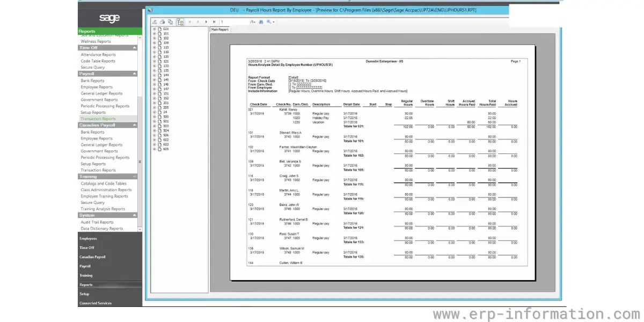Select page icon of tree node 115
This screenshot has width=644, height=322.
click(x=159, y=47)
